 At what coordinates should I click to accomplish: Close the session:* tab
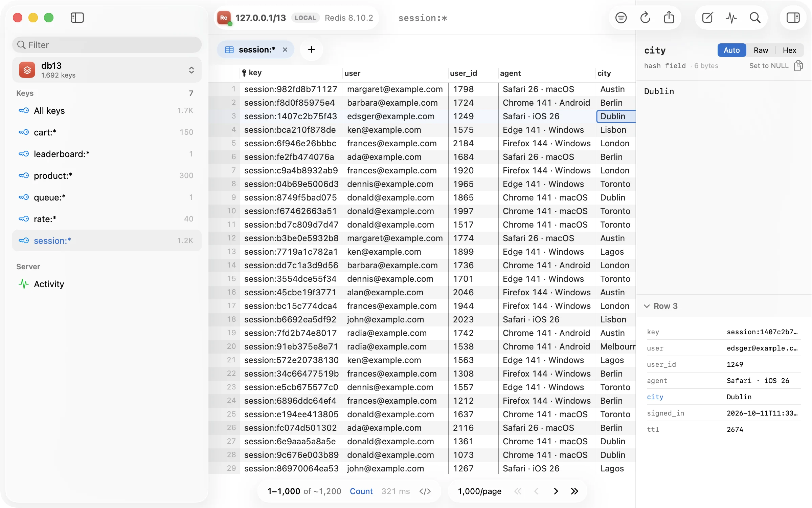coord(285,50)
